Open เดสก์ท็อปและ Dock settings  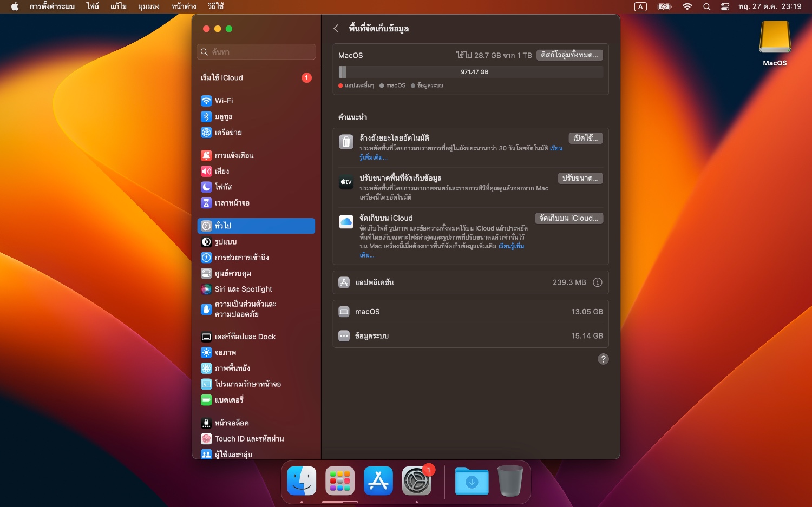point(256,337)
